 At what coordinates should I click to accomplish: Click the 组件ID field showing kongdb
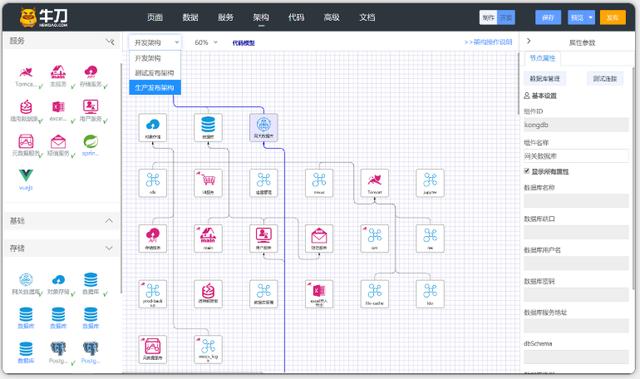point(576,125)
